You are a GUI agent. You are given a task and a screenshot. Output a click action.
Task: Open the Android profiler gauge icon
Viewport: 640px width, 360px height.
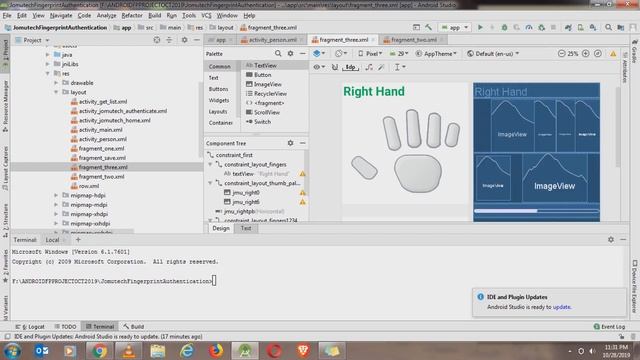tap(529, 27)
